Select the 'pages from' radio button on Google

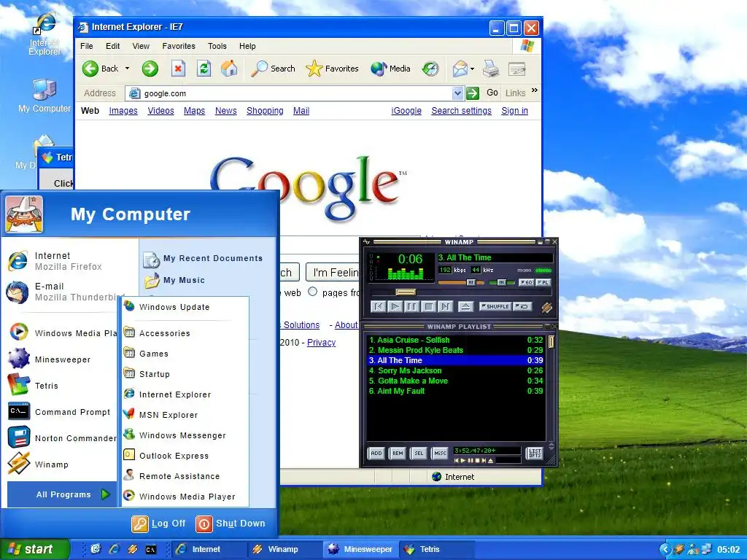[312, 292]
